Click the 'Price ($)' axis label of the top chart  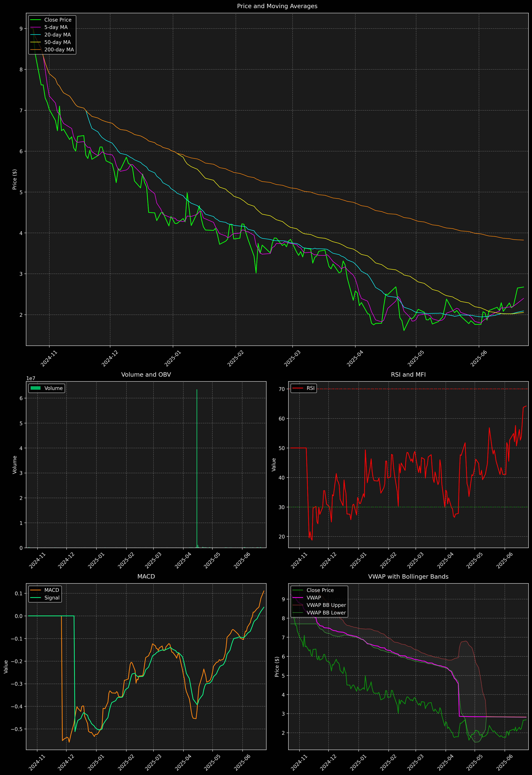pos(15,179)
